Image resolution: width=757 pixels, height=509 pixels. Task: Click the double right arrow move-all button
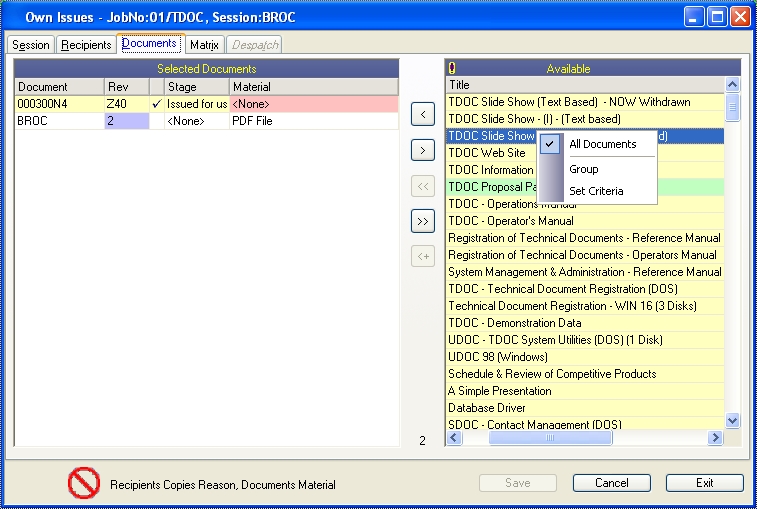[423, 221]
